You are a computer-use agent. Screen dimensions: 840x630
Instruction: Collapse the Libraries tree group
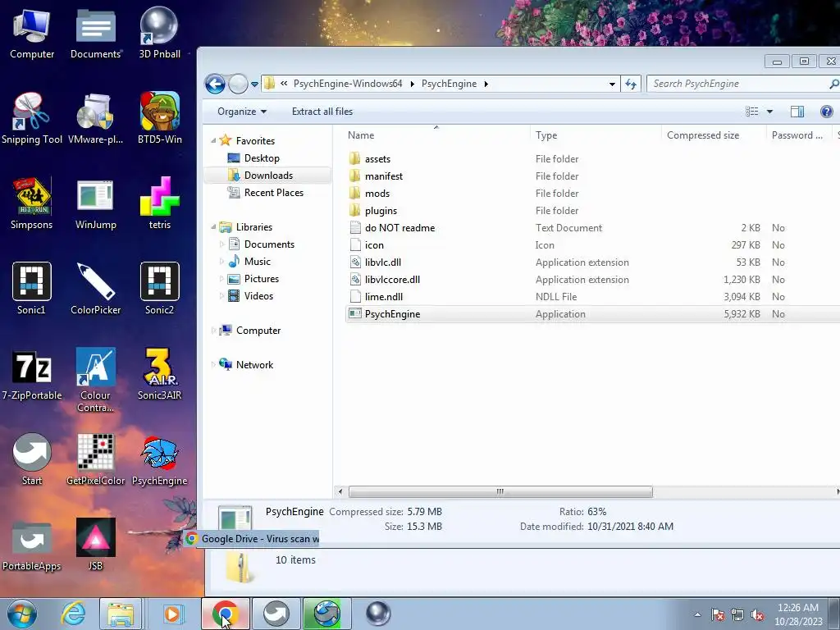tap(214, 227)
